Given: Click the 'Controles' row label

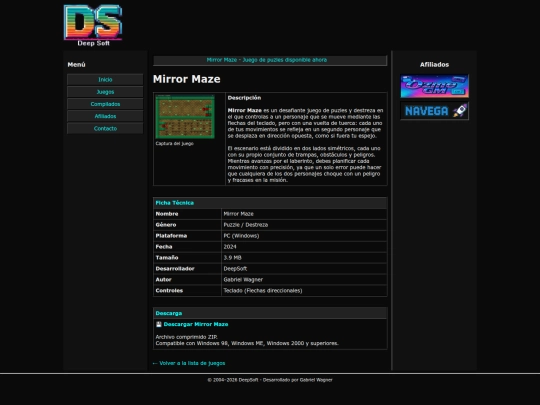Looking at the screenshot, I should coord(169,291).
